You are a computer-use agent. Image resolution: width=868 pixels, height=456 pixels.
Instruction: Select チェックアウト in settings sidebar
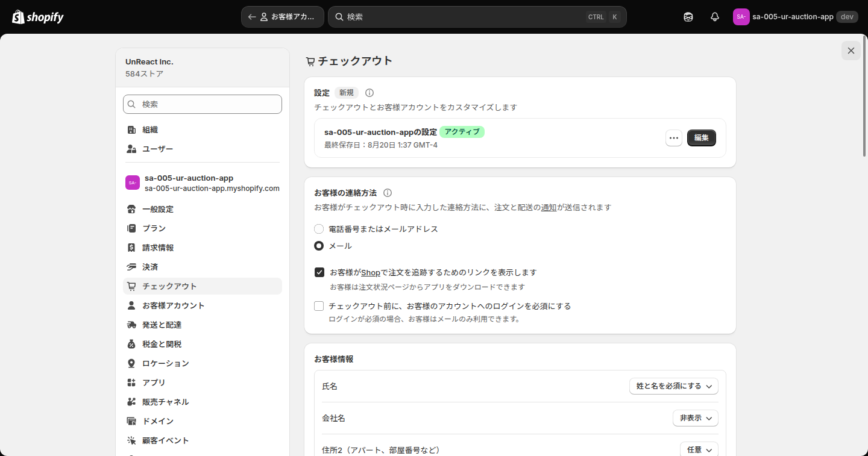203,286
